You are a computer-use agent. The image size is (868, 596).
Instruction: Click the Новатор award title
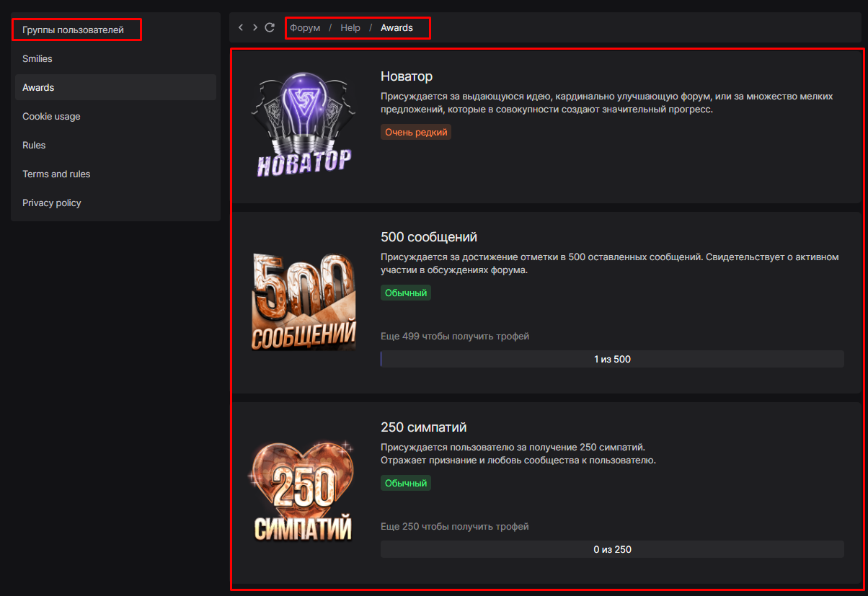tap(407, 76)
